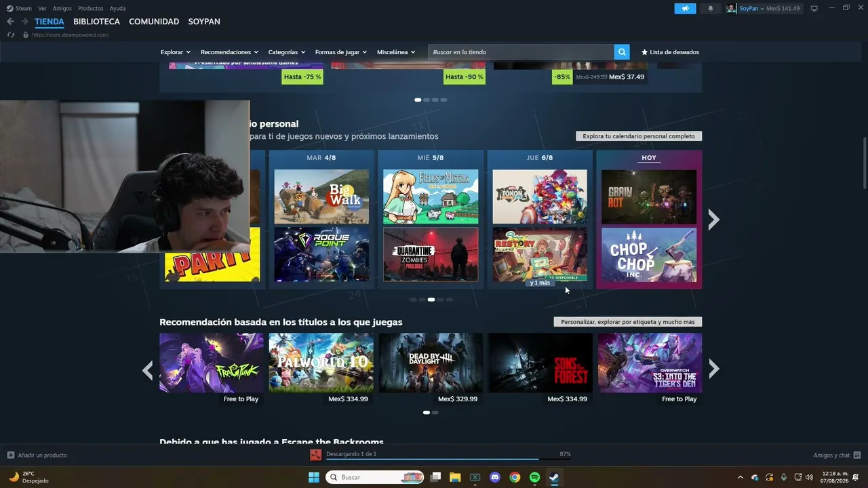Click the 'y 1 más' label
Viewport: 868px width, 488px height.
[540, 283]
